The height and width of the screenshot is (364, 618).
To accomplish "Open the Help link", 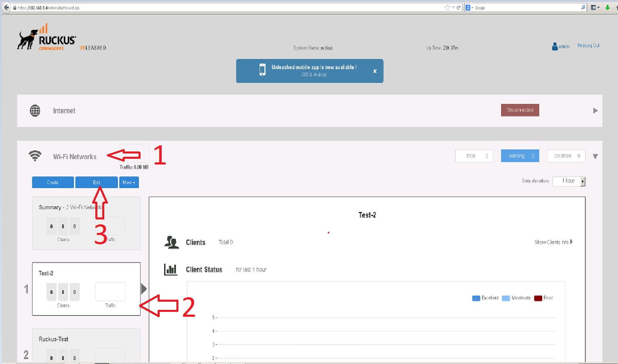I will click(x=581, y=46).
